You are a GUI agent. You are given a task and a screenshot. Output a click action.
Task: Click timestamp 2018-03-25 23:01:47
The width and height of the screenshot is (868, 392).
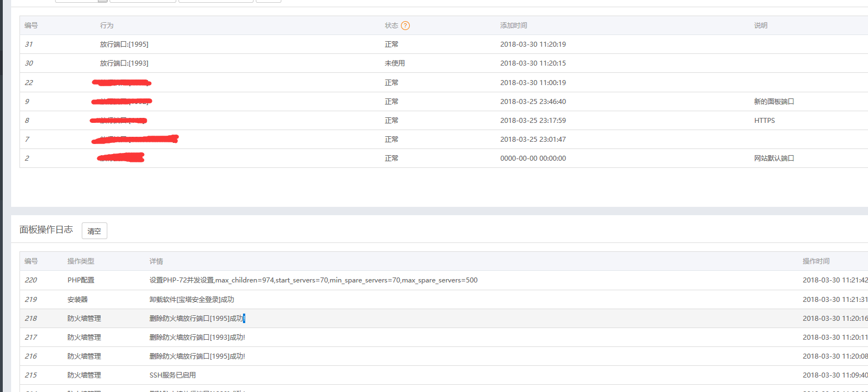[x=533, y=139]
